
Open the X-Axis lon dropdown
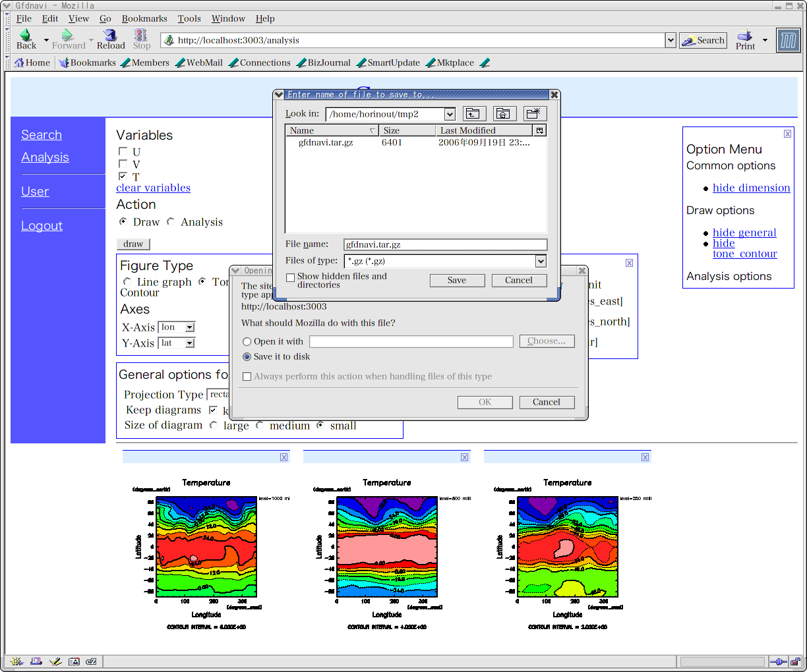190,327
